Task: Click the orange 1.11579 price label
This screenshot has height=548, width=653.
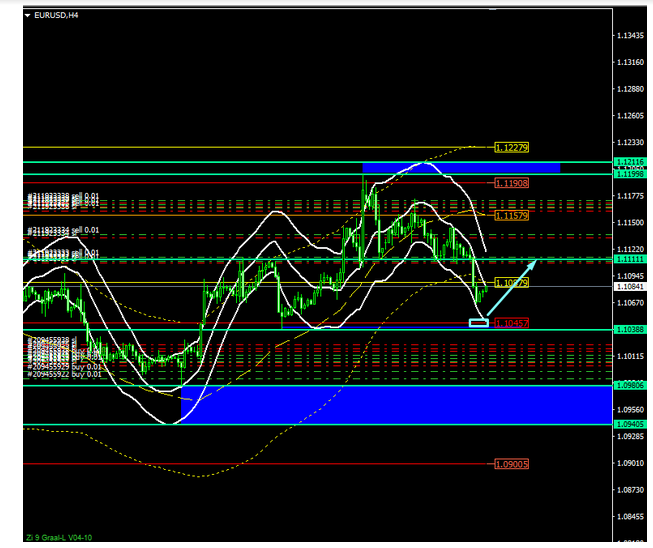Action: click(511, 215)
